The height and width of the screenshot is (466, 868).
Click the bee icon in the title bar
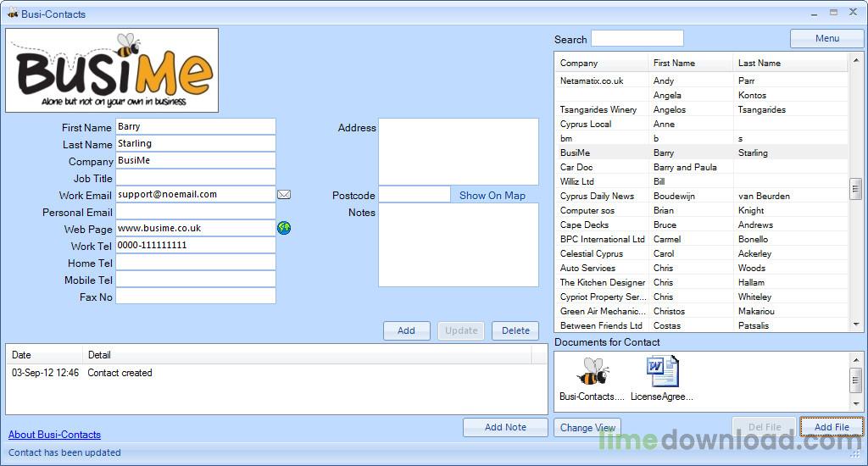coord(12,14)
